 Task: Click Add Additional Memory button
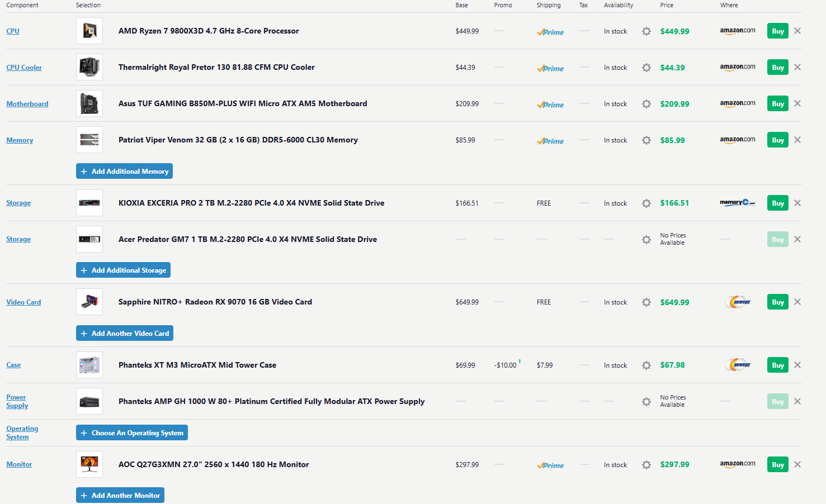coord(124,171)
